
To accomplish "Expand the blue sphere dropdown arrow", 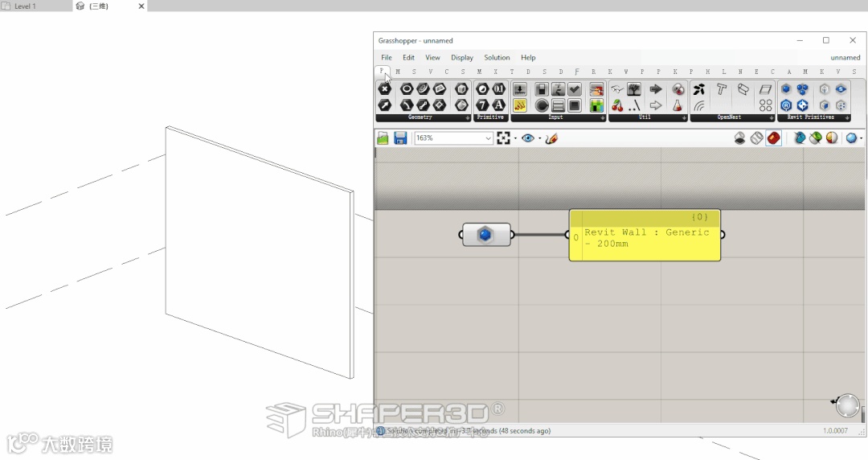I will pyautogui.click(x=861, y=138).
